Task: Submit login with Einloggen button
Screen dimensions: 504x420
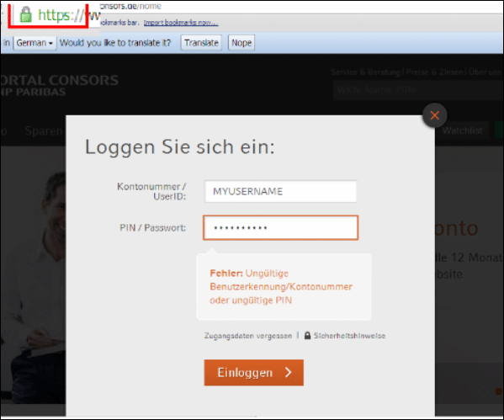Action: coord(253,372)
